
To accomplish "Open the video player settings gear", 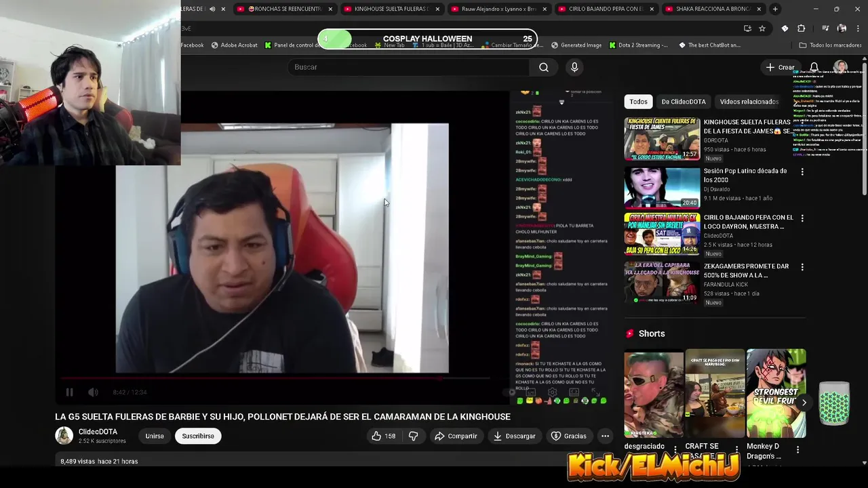I will [x=553, y=392].
